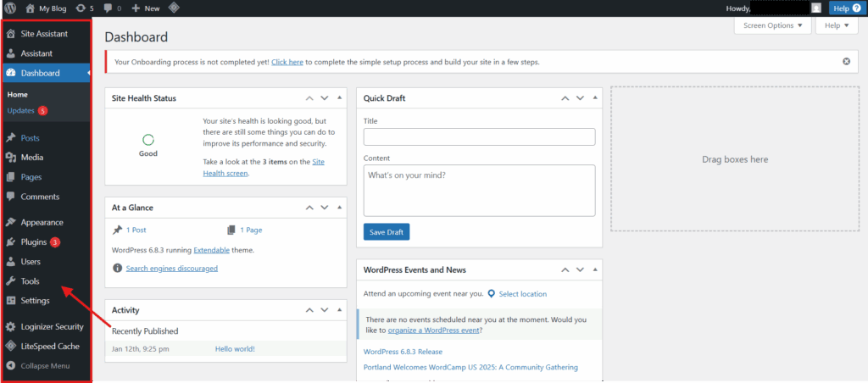
Task: Dismiss the onboarding notice with the X icon
Action: pyautogui.click(x=846, y=62)
